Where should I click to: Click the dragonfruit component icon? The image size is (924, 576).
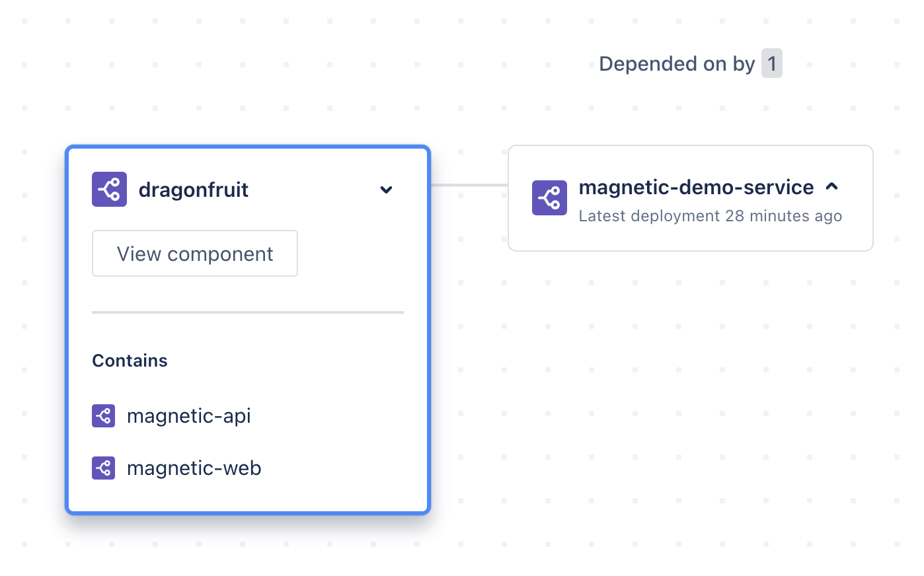point(109,189)
